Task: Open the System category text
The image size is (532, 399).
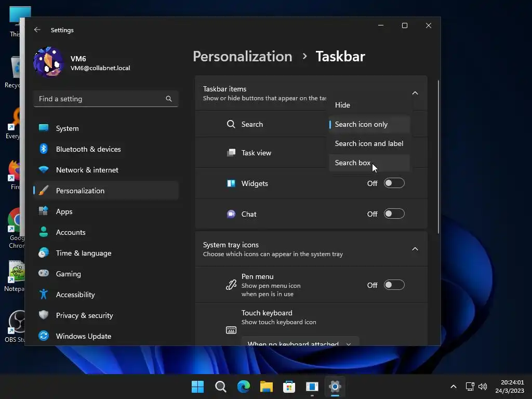Action: click(x=67, y=128)
